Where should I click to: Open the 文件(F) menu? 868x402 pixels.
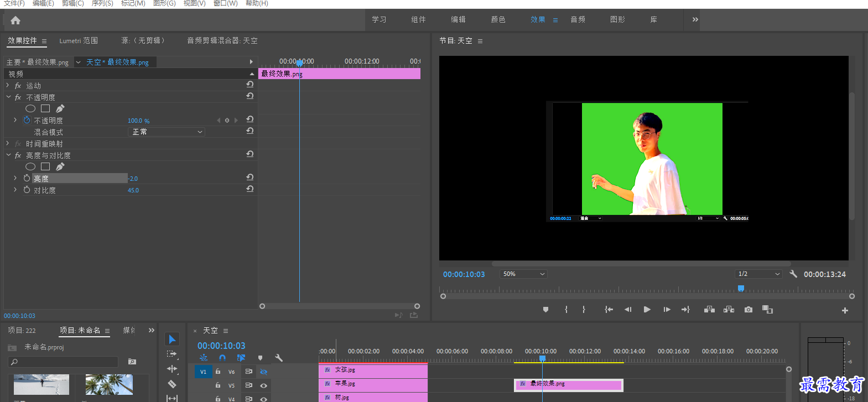point(14,3)
